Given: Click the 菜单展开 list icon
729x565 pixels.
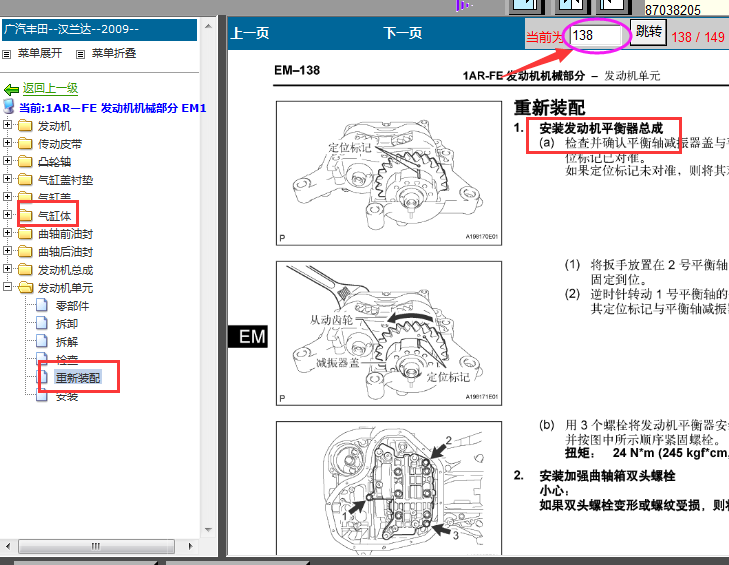Looking at the screenshot, I should click(x=7, y=54).
